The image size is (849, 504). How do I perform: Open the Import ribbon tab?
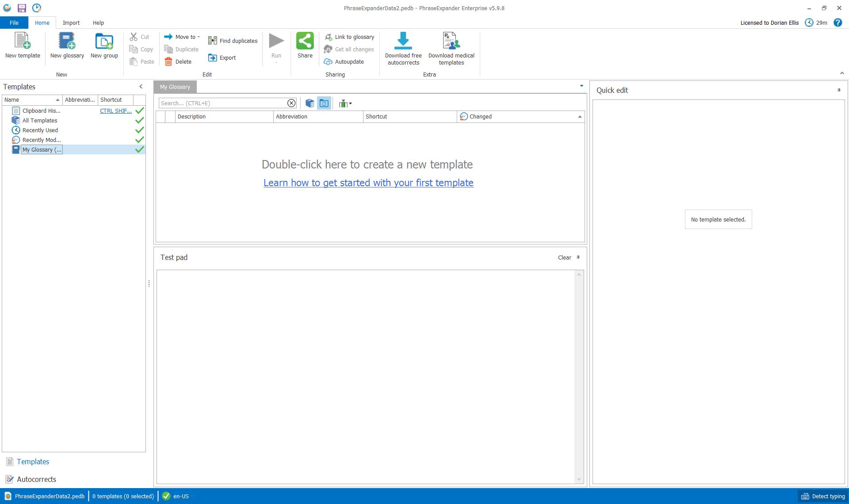click(71, 23)
